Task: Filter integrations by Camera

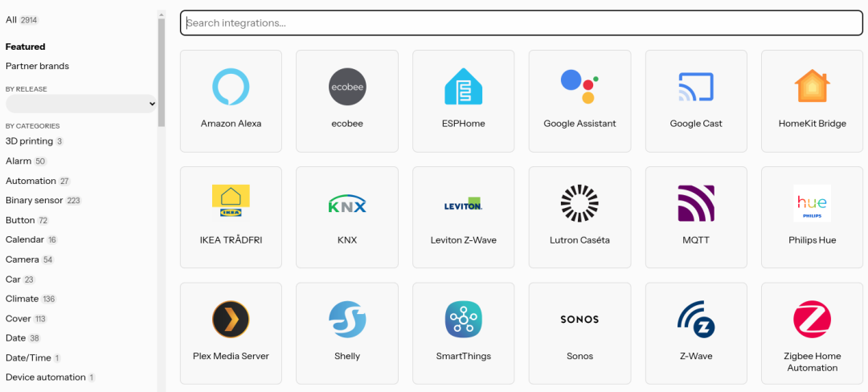Action: [30, 259]
